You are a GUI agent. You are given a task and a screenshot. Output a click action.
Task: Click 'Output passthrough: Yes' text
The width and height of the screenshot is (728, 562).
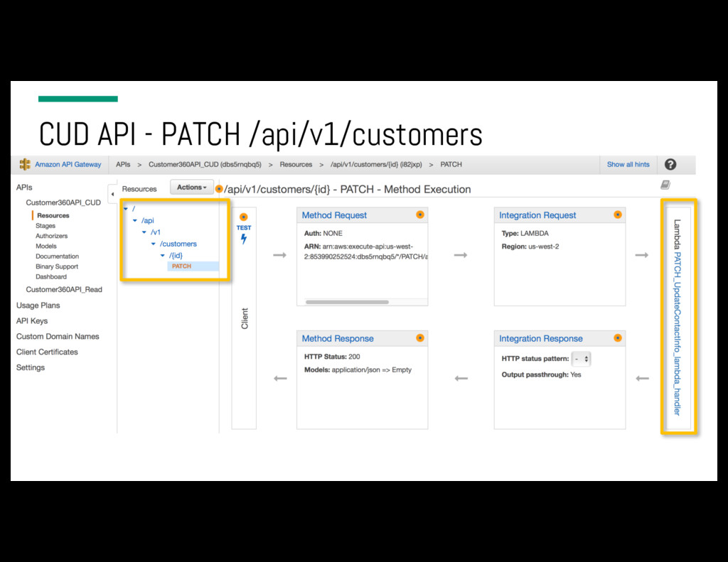(x=541, y=374)
